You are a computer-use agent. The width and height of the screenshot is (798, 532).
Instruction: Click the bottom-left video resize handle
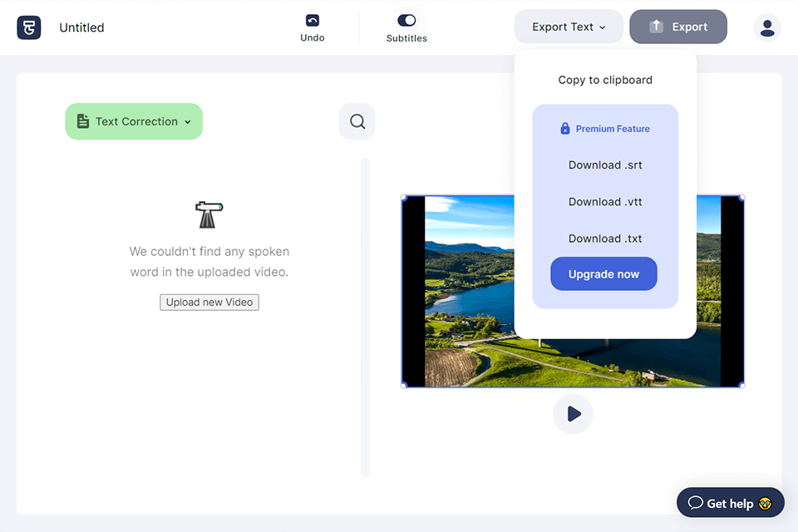coord(404,386)
